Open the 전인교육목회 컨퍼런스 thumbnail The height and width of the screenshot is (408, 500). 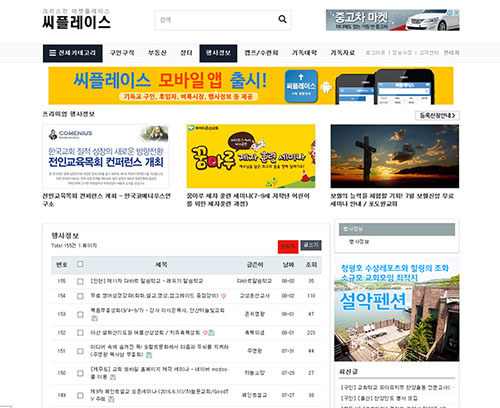106,156
